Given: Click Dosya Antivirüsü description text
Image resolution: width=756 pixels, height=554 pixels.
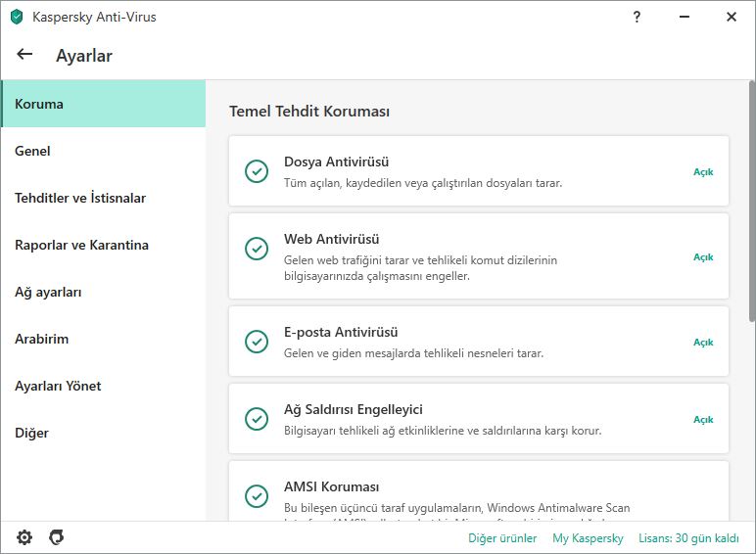Looking at the screenshot, I should click(423, 183).
